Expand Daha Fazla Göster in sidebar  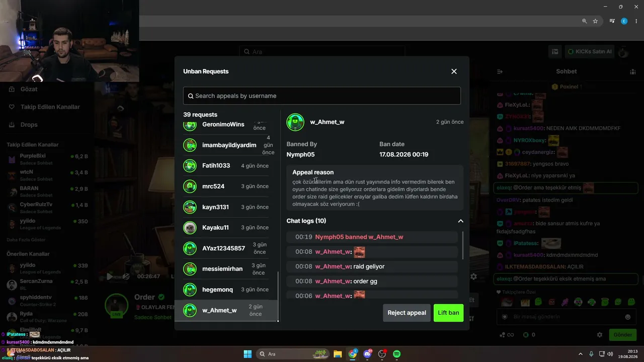coord(26,240)
